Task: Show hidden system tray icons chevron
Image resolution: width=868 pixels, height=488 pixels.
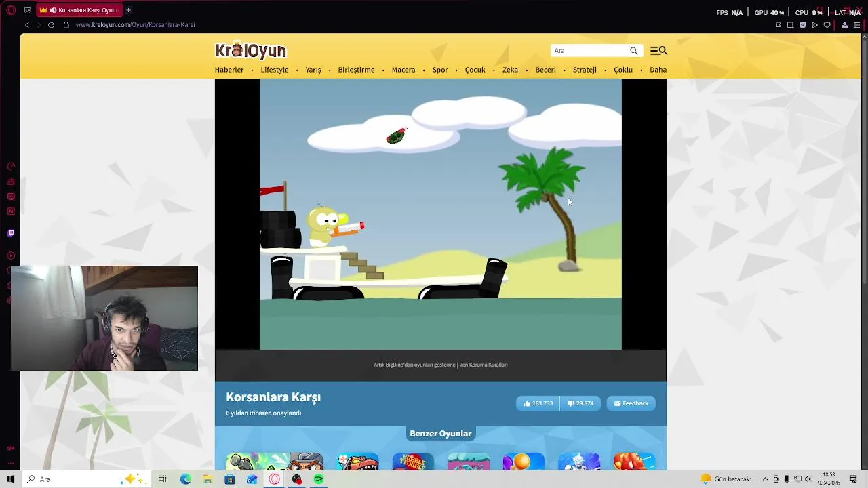Action: click(x=765, y=479)
